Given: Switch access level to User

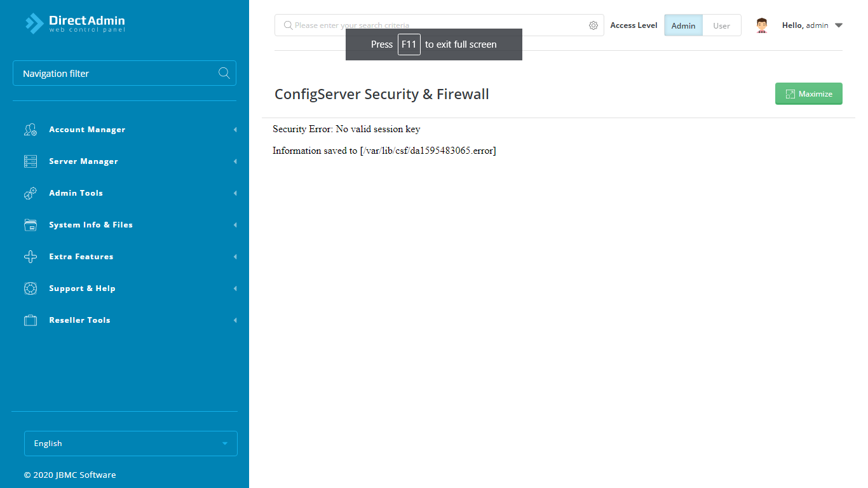Looking at the screenshot, I should tap(721, 25).
